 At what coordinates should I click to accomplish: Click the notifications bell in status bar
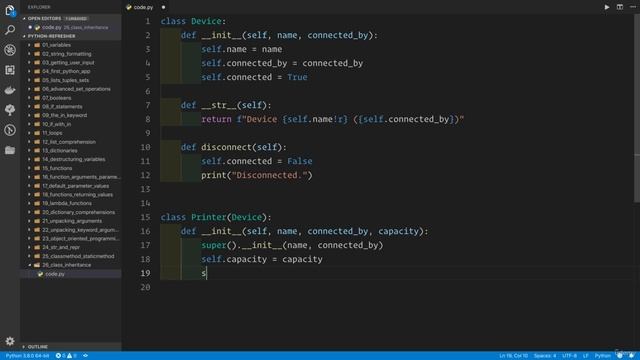(x=632, y=356)
